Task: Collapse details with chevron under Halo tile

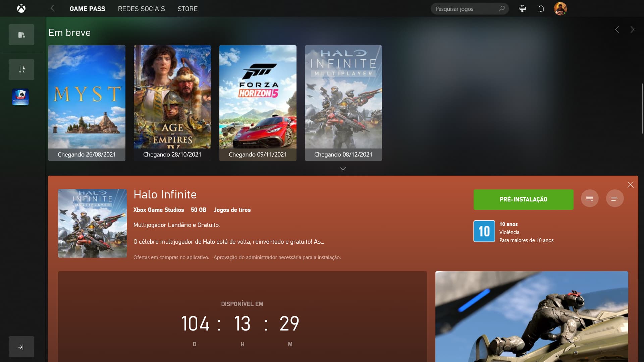Action: [343, 169]
